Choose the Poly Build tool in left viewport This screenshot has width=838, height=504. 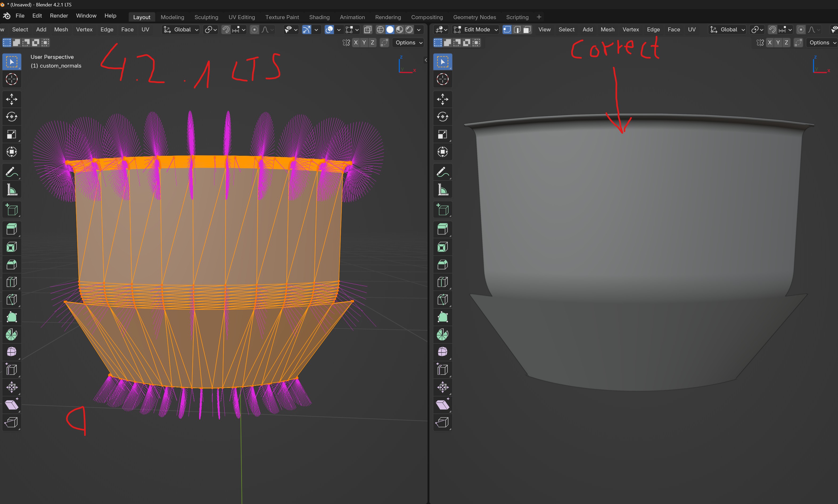coord(11,317)
